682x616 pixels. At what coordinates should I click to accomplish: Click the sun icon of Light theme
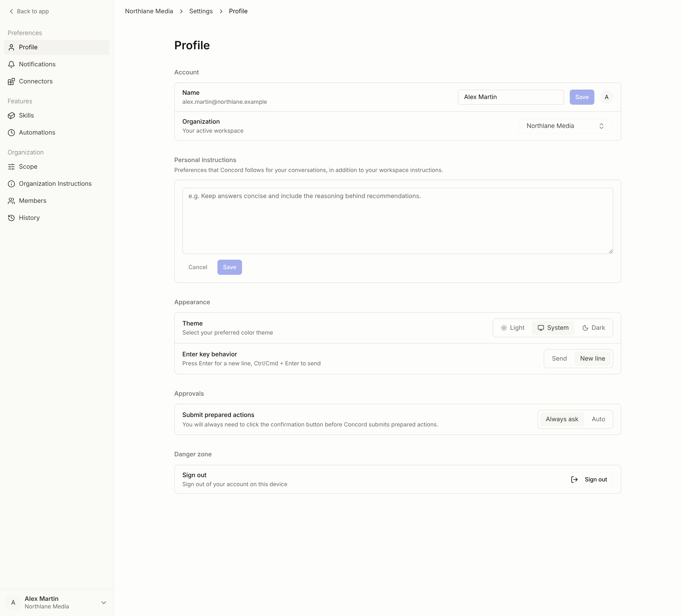pyautogui.click(x=504, y=328)
